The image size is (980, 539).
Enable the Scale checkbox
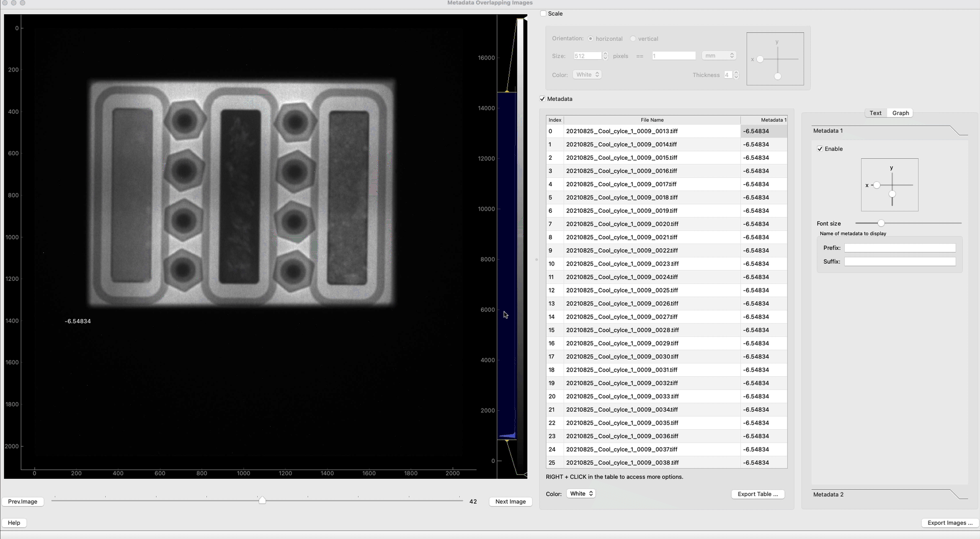click(x=543, y=14)
